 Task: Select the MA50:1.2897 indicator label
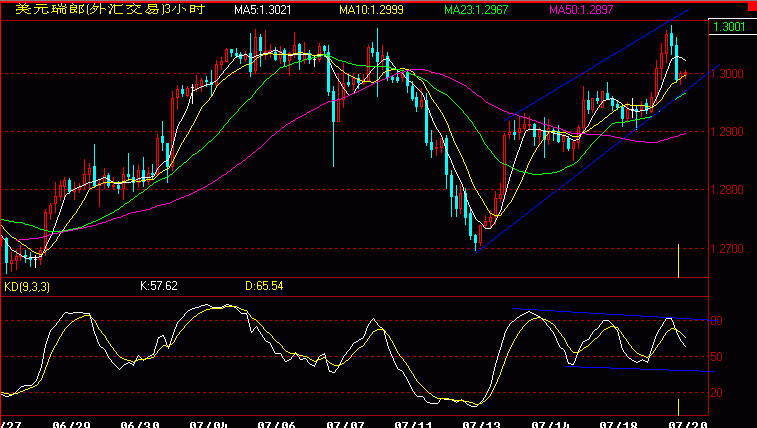coord(581,10)
